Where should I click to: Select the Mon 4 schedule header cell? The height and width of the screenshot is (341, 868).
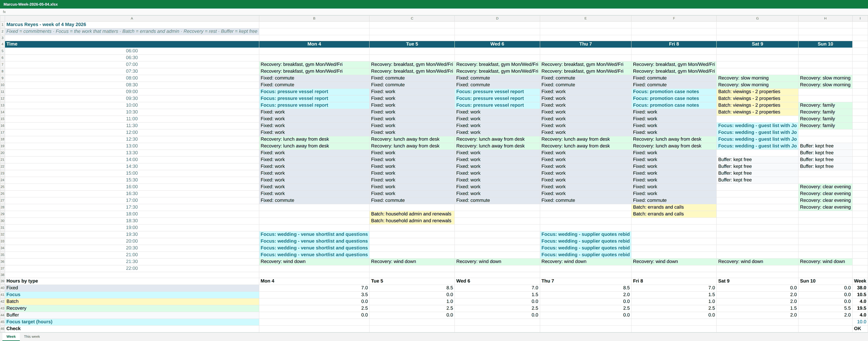tap(314, 44)
